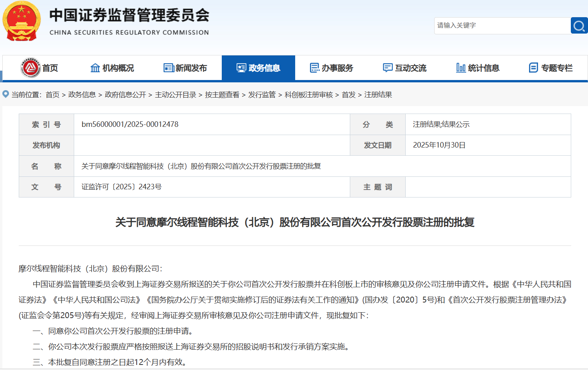Click the 请输入关键字 search field
The image size is (588, 370).
502,25
